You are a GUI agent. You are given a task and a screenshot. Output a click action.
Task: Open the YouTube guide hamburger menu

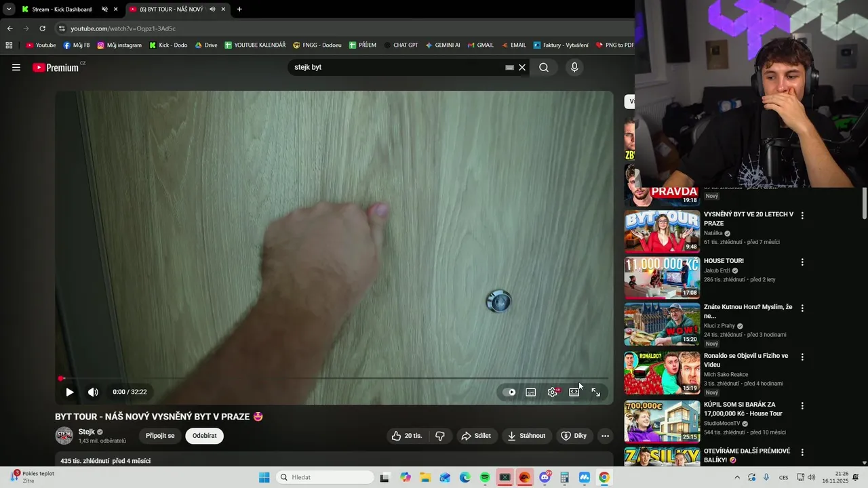[x=16, y=67]
